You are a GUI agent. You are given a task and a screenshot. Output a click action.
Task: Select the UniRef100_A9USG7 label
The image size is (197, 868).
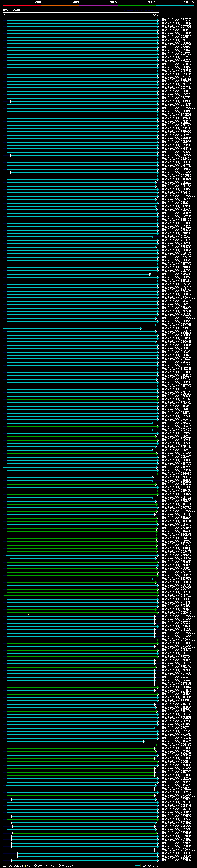click(x=177, y=819)
